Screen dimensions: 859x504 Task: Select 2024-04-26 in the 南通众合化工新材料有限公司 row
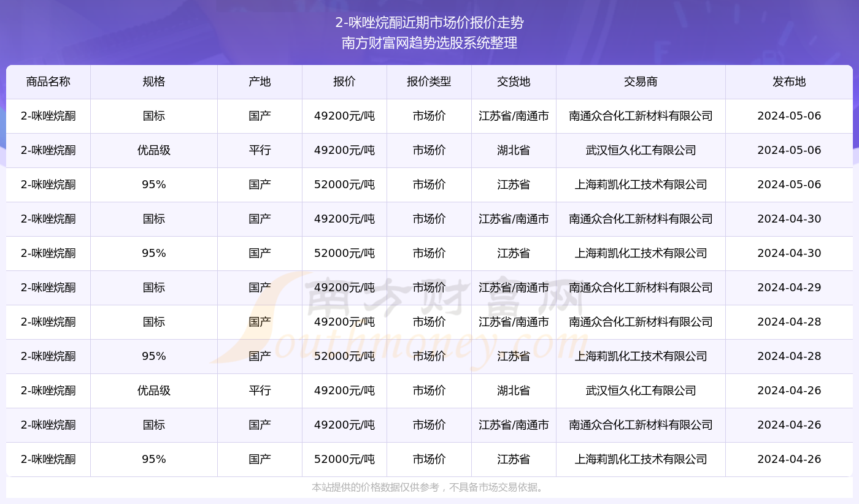tap(789, 425)
